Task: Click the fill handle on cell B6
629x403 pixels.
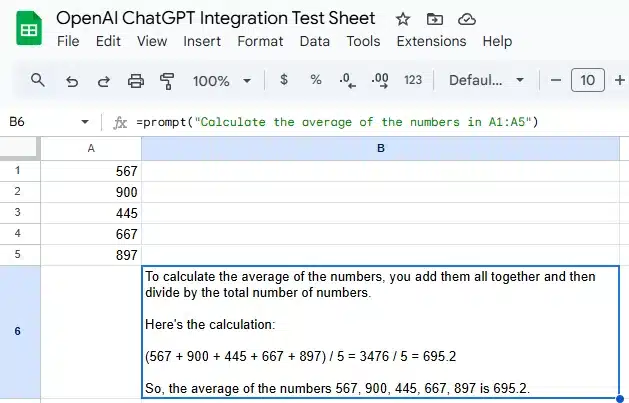Action: click(x=619, y=398)
